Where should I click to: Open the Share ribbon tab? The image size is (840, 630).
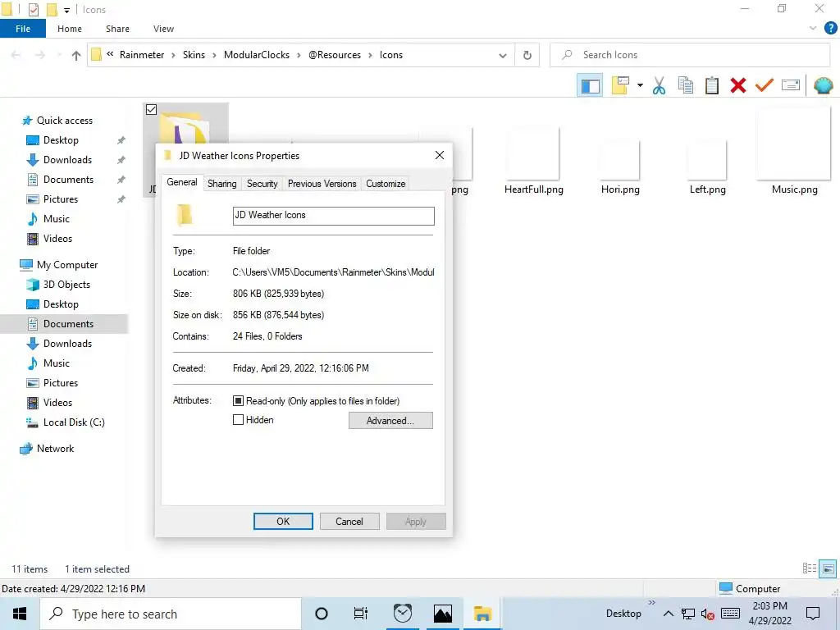[117, 29]
